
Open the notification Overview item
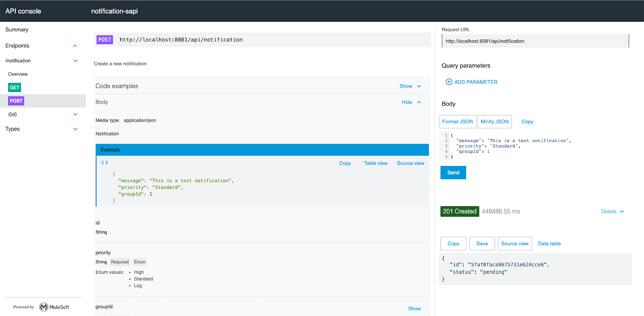point(18,74)
